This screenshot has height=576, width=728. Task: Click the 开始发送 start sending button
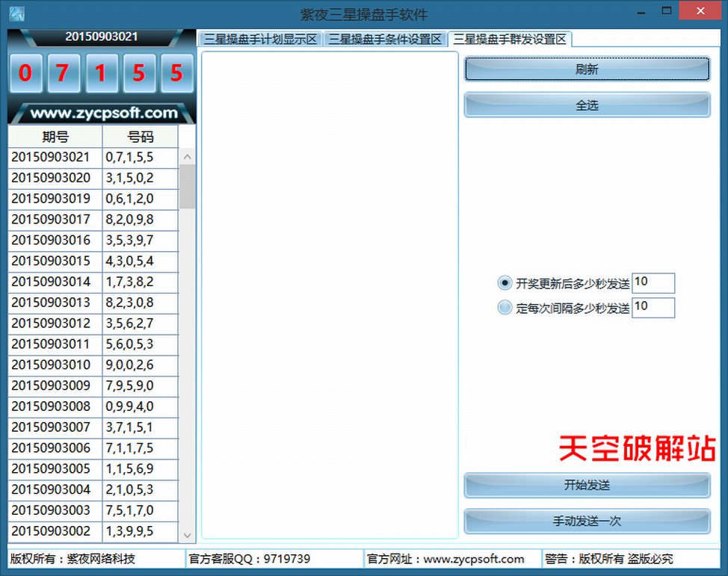click(x=587, y=485)
